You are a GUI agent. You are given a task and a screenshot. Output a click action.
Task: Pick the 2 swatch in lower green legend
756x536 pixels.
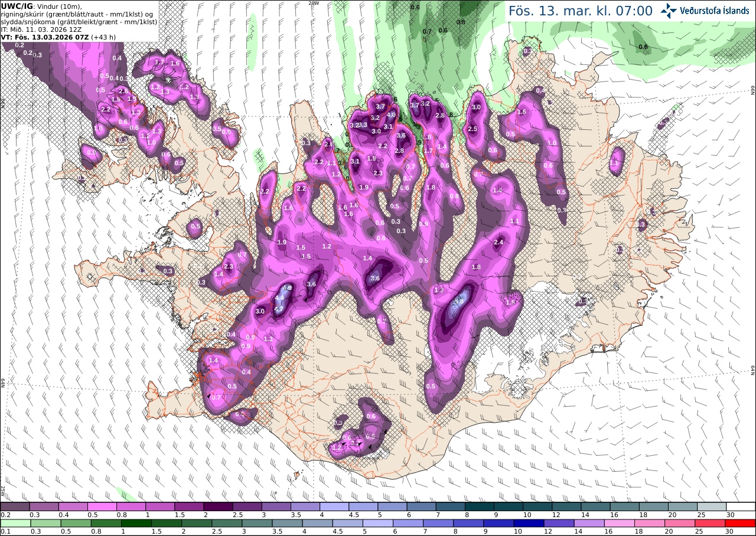pos(197,523)
